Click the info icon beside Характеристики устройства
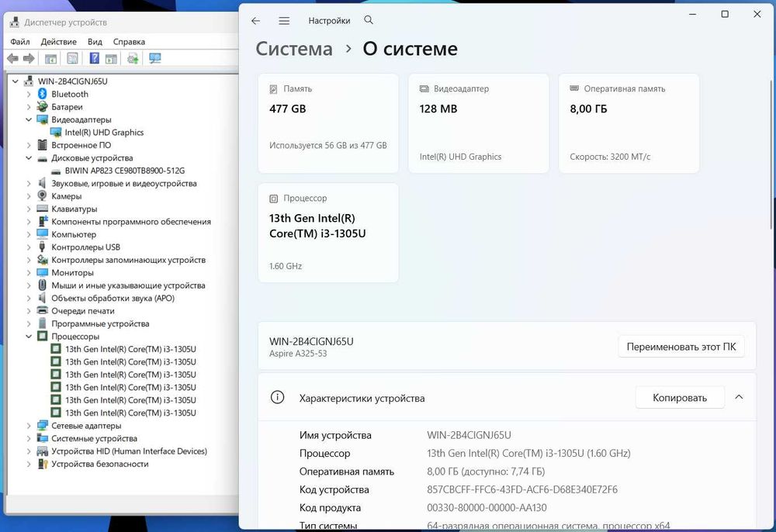This screenshot has width=776, height=532. click(x=277, y=398)
